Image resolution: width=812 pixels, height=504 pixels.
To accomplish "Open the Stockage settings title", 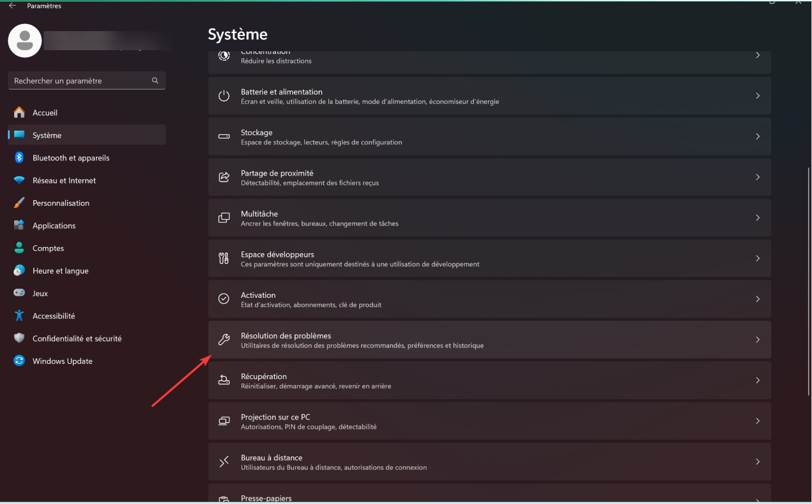I will coord(257,133).
